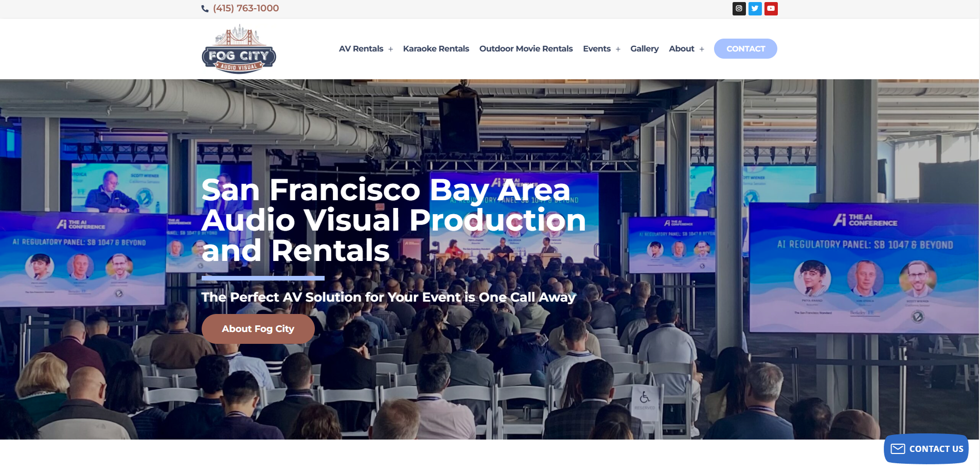Call the (415) 763-1000 phone link

click(x=246, y=8)
